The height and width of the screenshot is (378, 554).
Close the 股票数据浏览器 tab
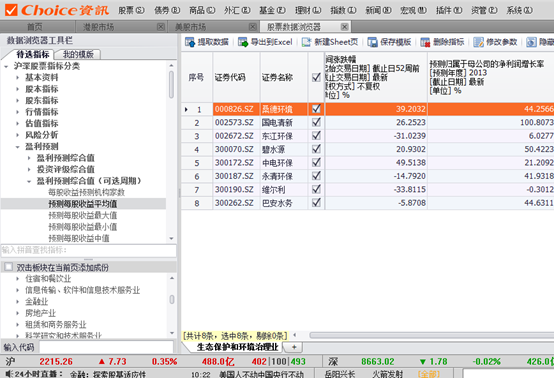[344, 27]
